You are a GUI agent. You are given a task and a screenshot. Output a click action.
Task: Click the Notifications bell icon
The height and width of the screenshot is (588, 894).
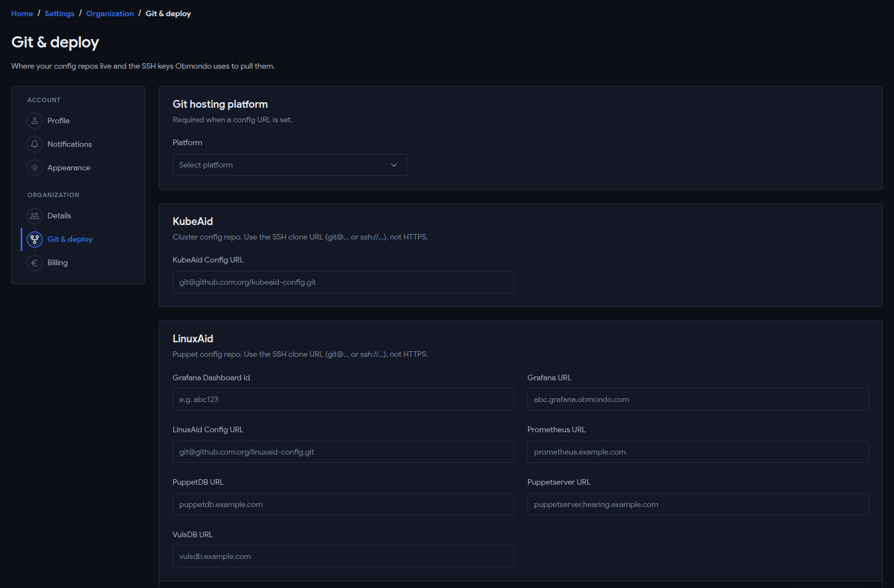[35, 144]
